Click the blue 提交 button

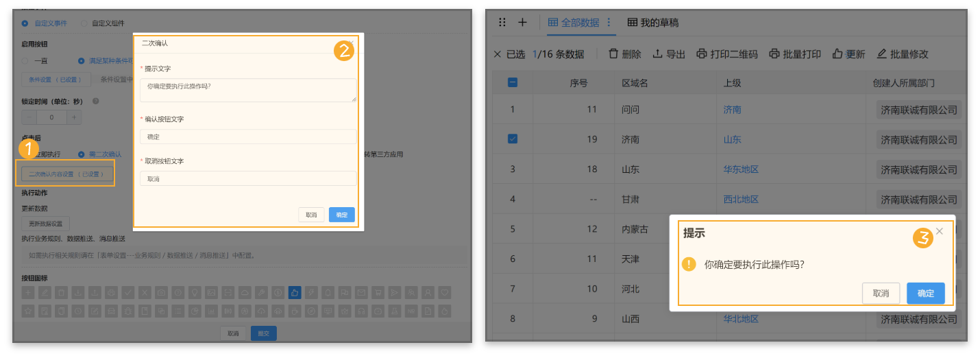point(264,333)
